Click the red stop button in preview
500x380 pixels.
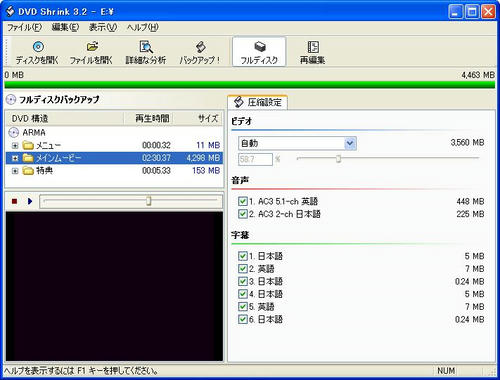(x=14, y=201)
